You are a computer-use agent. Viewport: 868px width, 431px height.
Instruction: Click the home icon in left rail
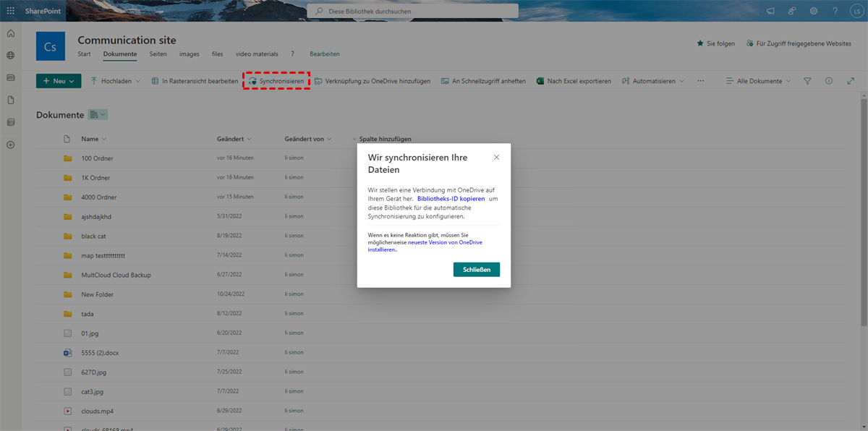point(10,33)
